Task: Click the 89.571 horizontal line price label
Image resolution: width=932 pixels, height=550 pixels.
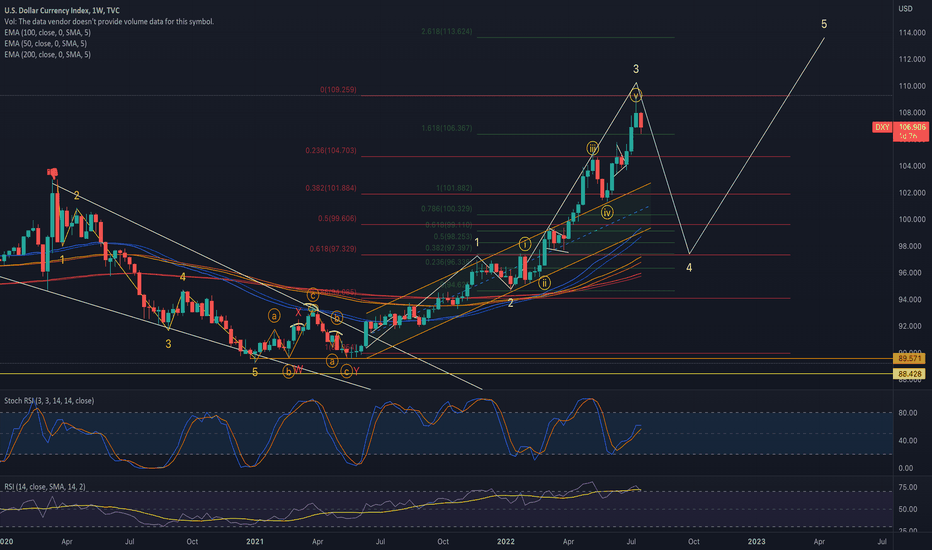Action: [910, 359]
